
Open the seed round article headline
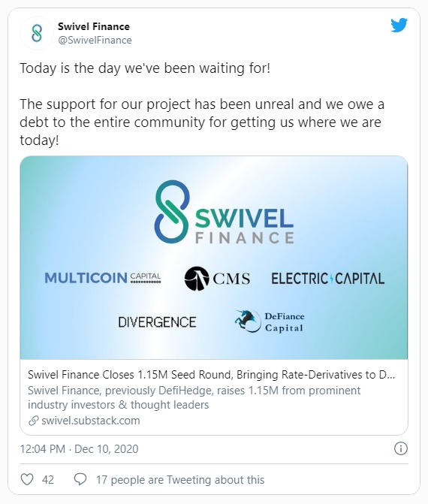click(x=211, y=375)
